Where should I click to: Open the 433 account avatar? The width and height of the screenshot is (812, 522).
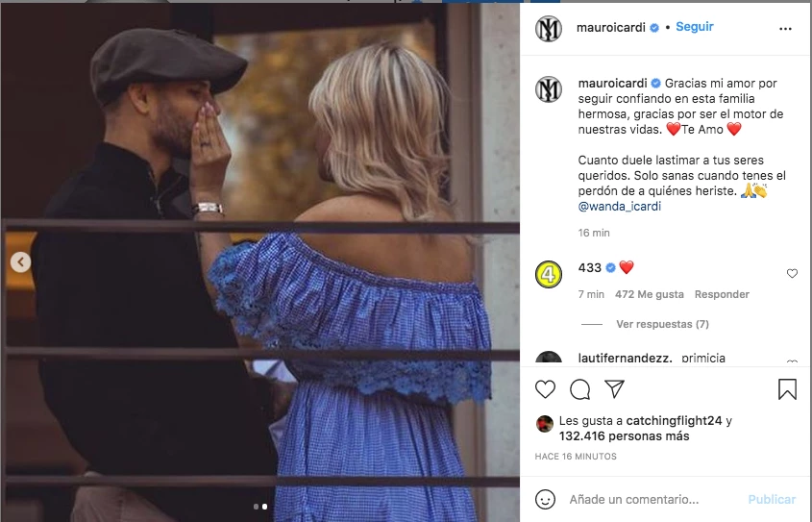click(x=548, y=274)
